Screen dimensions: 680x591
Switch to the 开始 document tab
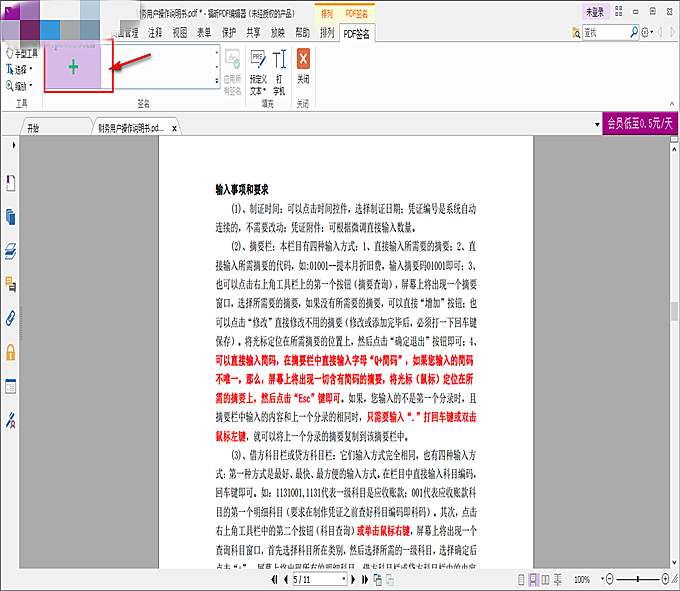(34, 128)
